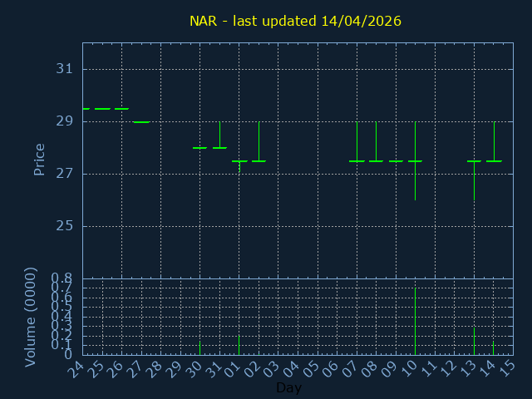Click the 'Price' y-axis label
Screen dimensions: 532x399
39,159
